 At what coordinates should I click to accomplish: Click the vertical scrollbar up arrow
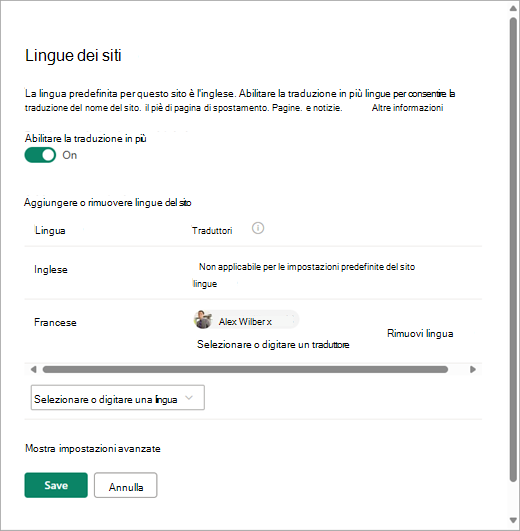tap(513, 8)
